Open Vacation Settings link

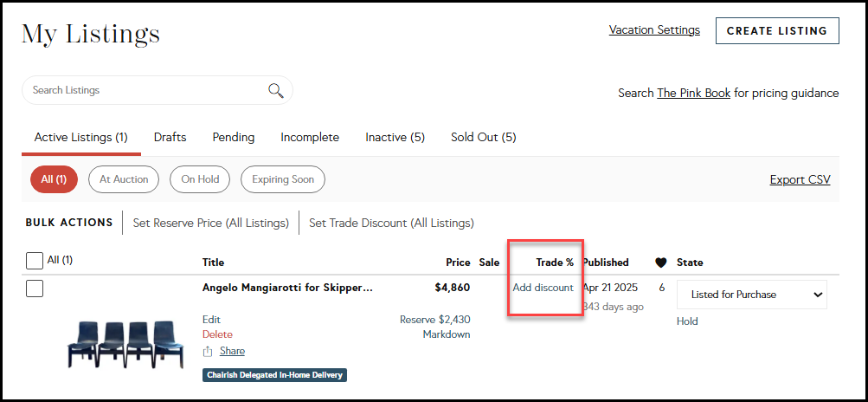point(654,30)
